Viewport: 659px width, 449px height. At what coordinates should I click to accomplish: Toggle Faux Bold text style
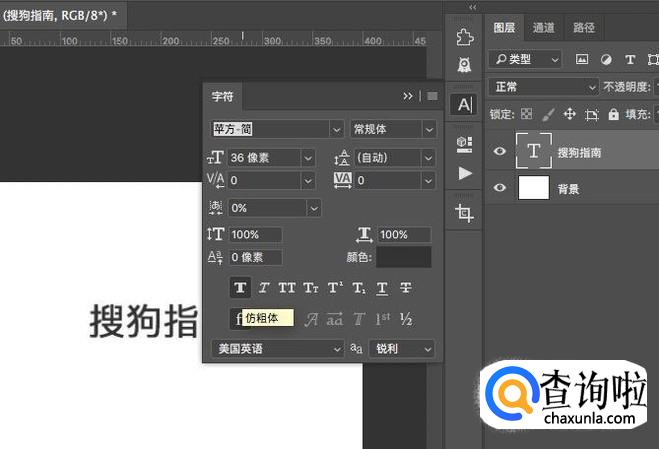[240, 288]
